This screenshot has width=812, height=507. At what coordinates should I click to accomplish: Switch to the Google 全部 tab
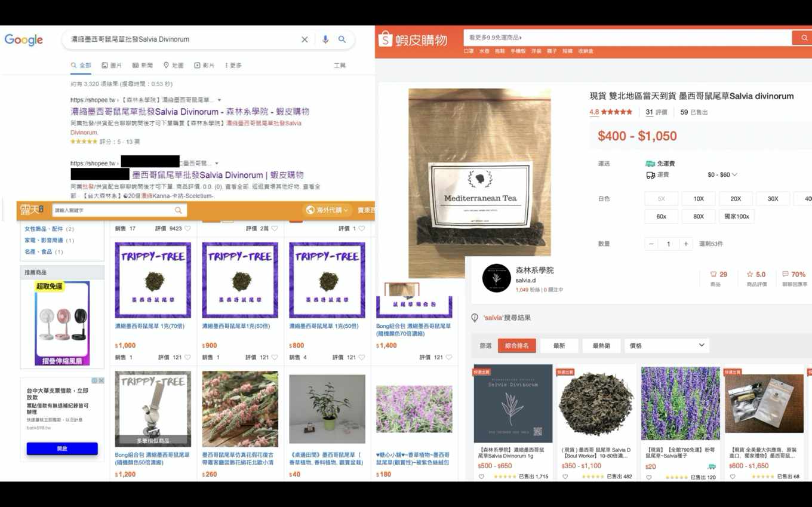[x=81, y=66]
